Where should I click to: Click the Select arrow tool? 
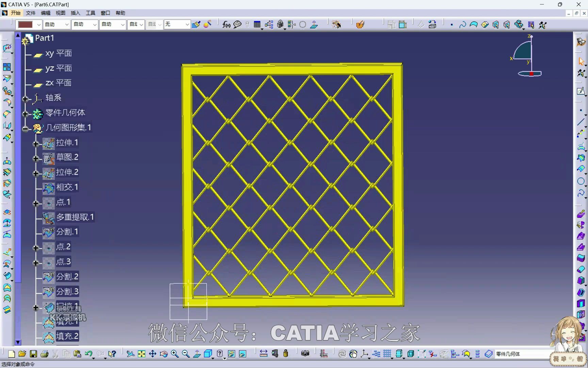[581, 61]
